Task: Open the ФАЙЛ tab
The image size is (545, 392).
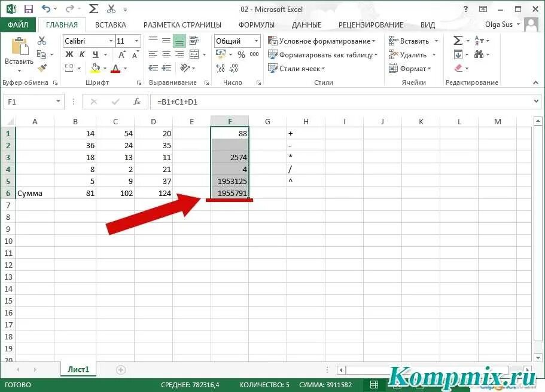Action: pos(18,24)
